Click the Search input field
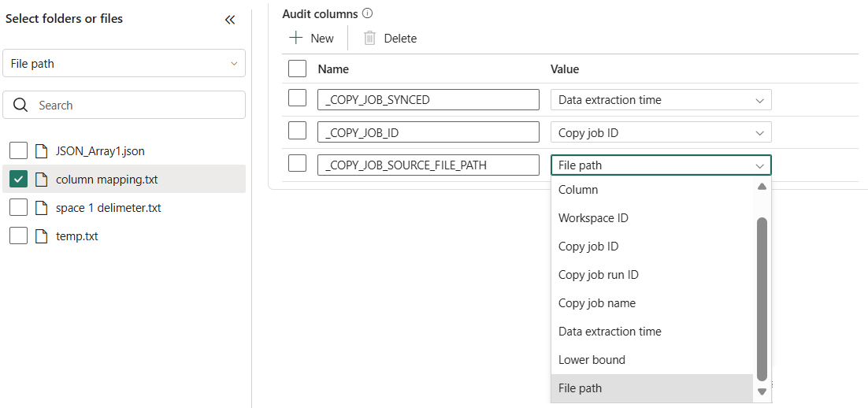The width and height of the screenshot is (868, 408). click(x=124, y=106)
